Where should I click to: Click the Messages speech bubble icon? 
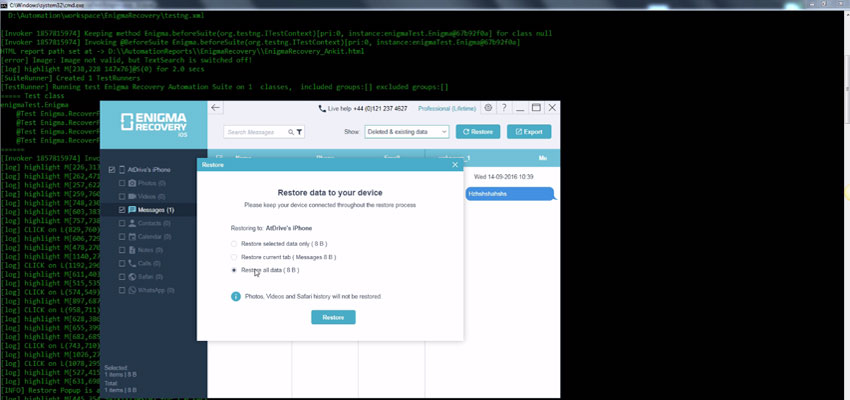[x=132, y=209]
